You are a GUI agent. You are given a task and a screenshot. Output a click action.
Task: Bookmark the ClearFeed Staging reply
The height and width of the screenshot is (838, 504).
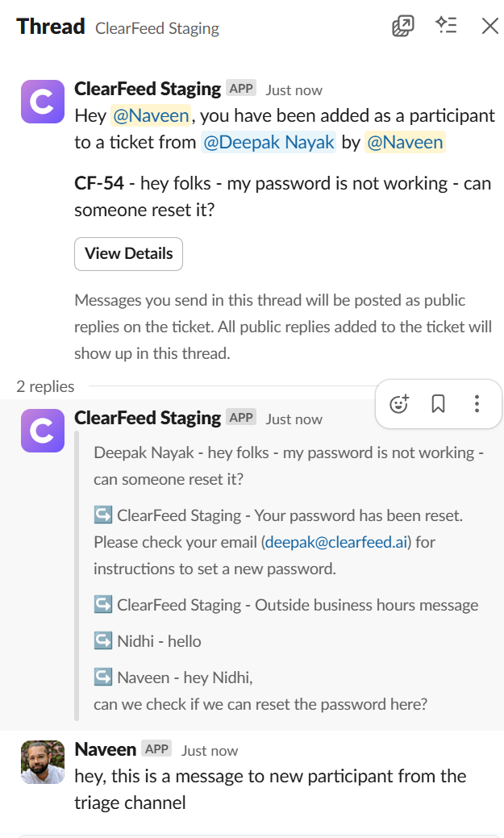click(x=439, y=404)
